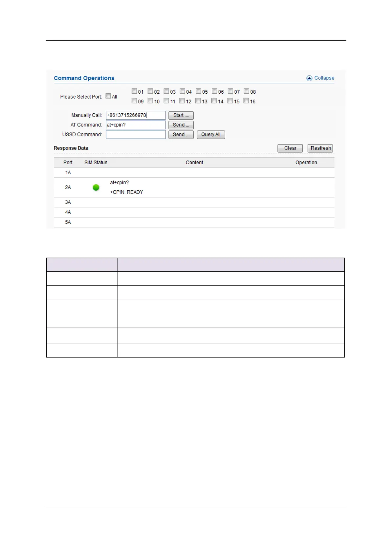The width and height of the screenshot is (392, 554).
Task: Select port row 1A
Action: coord(194,173)
